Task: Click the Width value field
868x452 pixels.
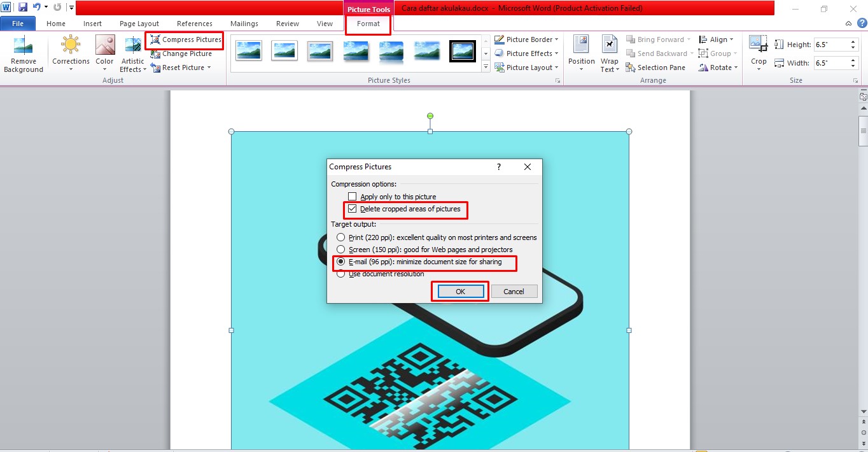Action: click(x=831, y=63)
